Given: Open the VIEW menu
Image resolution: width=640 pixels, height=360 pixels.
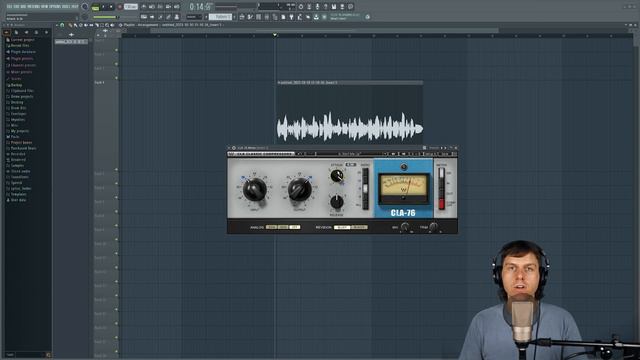Looking at the screenshot, I should [44, 7].
